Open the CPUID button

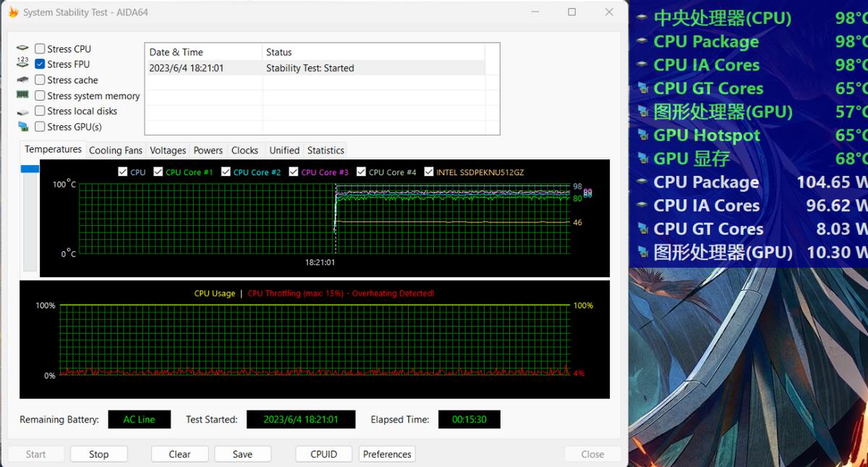[323, 454]
